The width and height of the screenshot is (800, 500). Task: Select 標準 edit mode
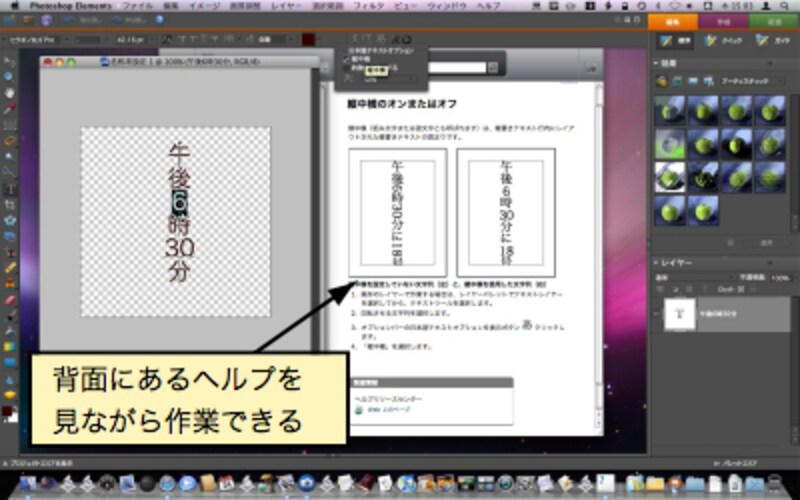674,41
